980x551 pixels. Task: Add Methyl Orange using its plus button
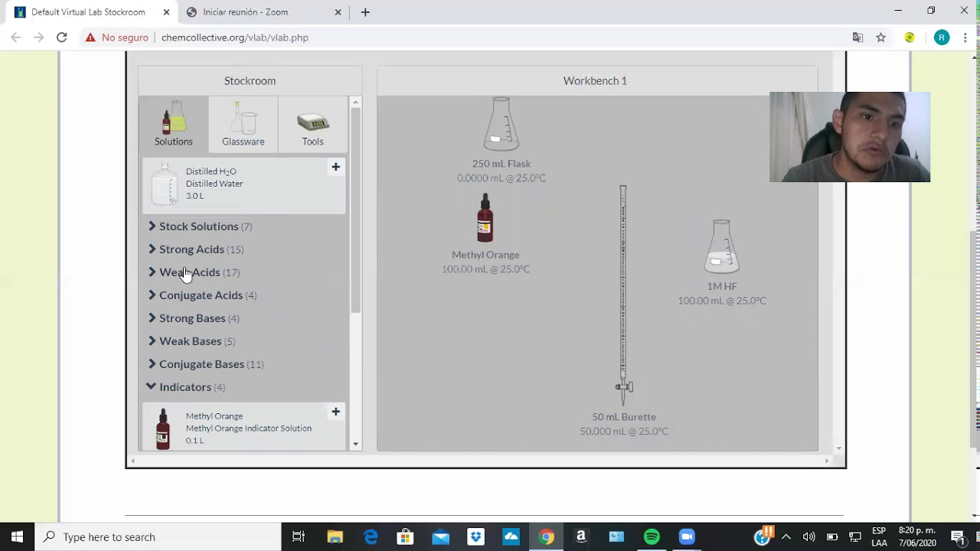(x=335, y=412)
